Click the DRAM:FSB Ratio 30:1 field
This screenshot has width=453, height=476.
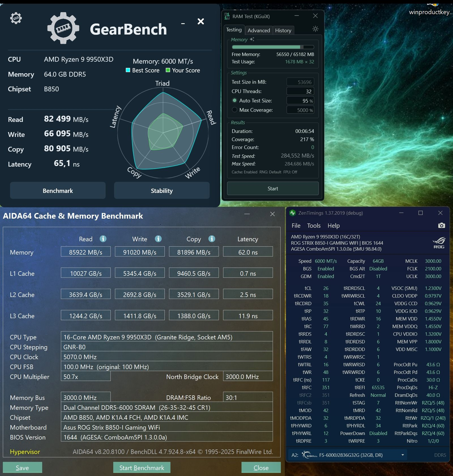point(248,397)
